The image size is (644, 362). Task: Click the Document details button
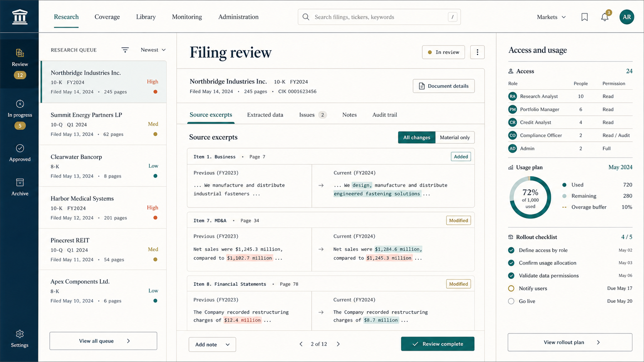pos(444,86)
